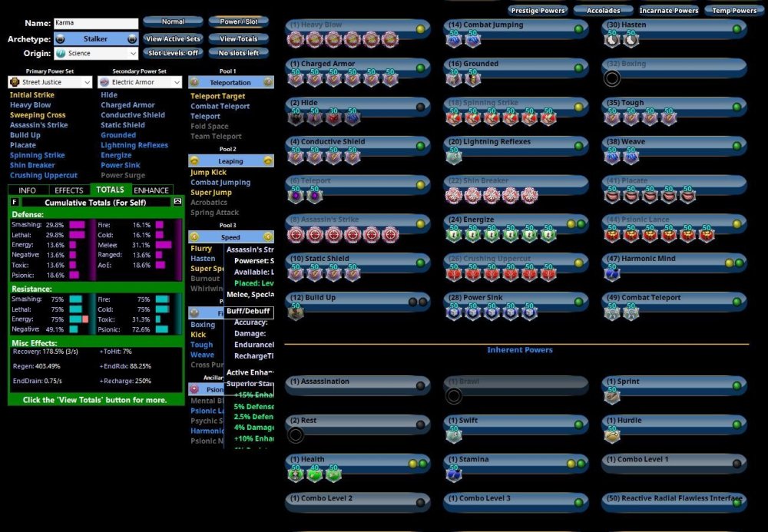Click the next pool arrow right of Leaping
Screen dimensions: 768x532
(x=268, y=160)
